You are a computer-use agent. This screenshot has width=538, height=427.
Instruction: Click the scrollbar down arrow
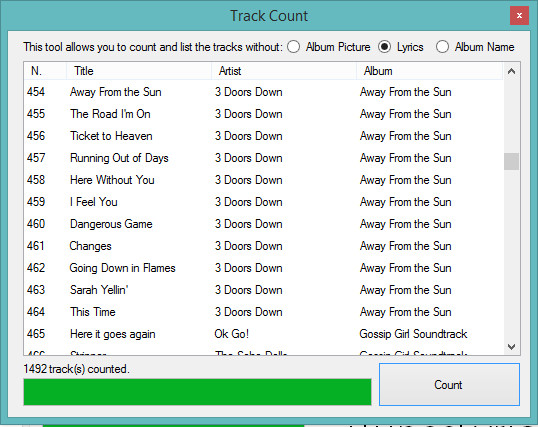(511, 347)
